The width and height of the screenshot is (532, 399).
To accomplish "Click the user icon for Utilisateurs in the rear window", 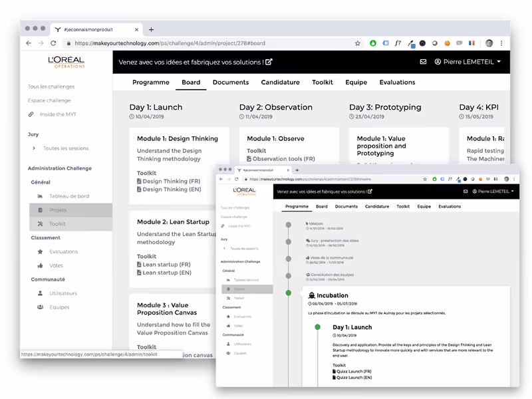I will point(40,293).
